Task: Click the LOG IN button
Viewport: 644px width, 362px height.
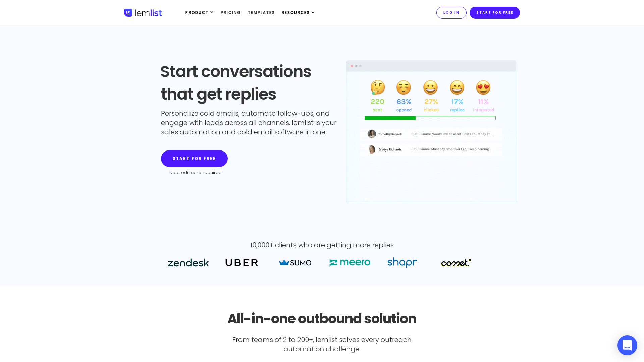Action: [x=451, y=12]
